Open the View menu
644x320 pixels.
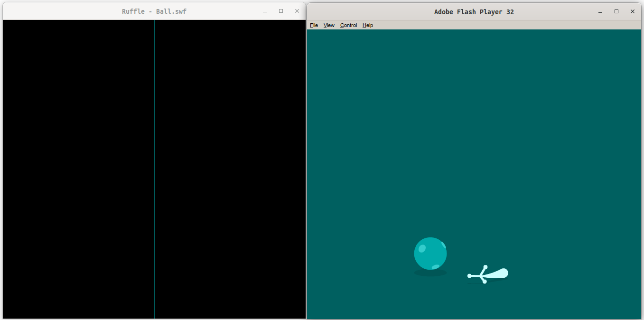coord(329,25)
